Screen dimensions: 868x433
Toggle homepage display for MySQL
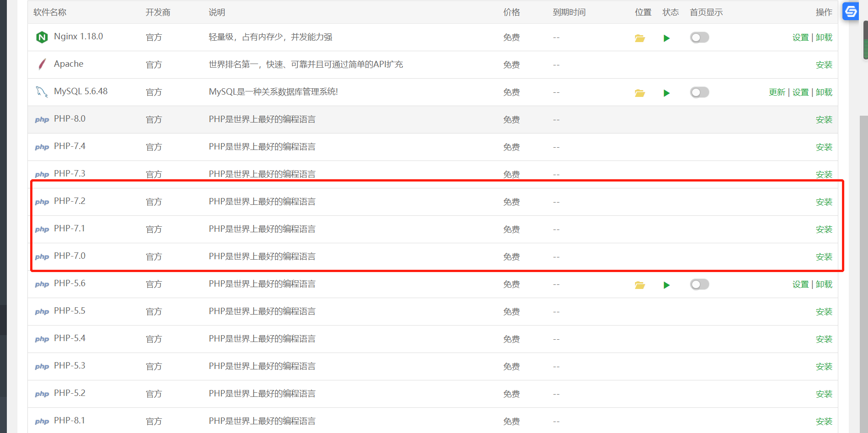(x=699, y=92)
